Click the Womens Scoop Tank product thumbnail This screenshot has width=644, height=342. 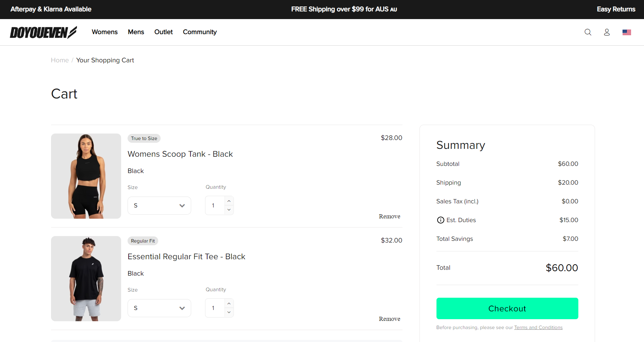[x=86, y=176]
